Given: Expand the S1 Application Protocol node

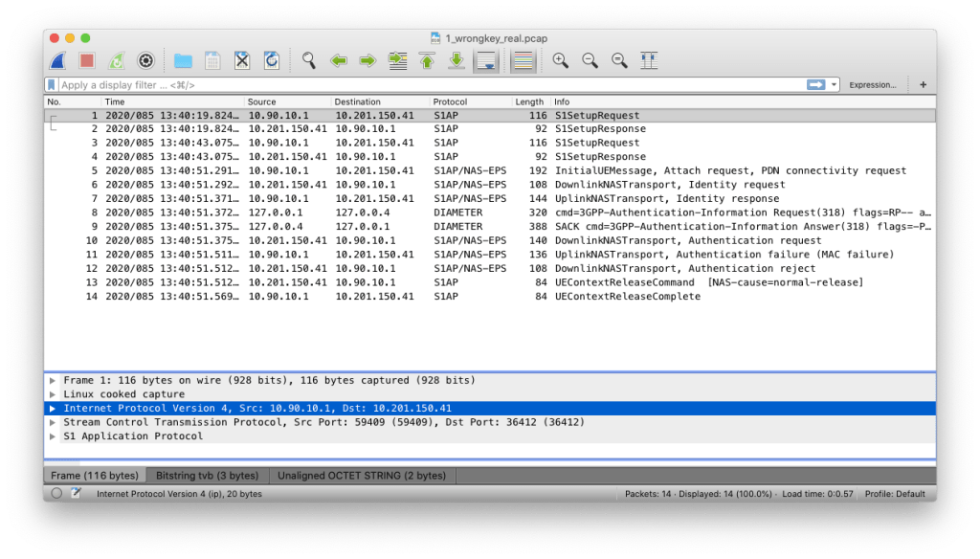Looking at the screenshot, I should click(54, 436).
